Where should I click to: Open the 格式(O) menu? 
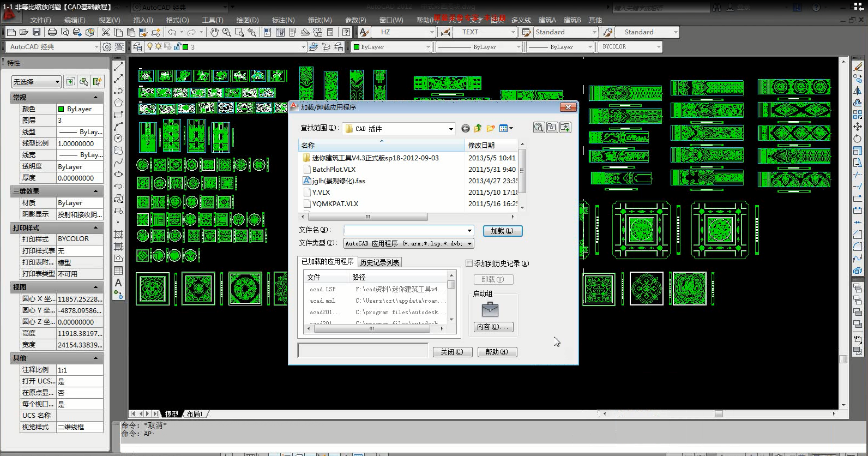click(x=178, y=20)
